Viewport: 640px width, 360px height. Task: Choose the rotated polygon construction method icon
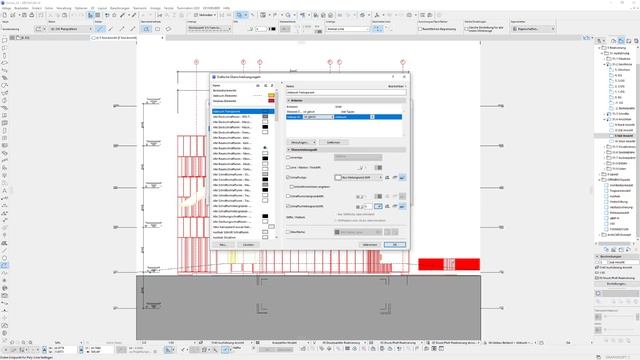tap(168, 29)
